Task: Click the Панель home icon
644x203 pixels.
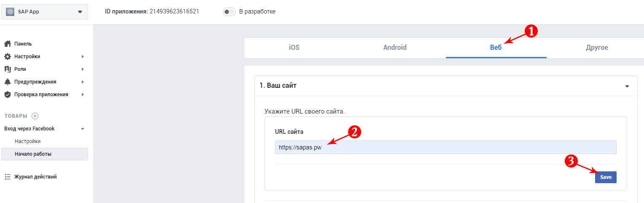Action: [7, 44]
